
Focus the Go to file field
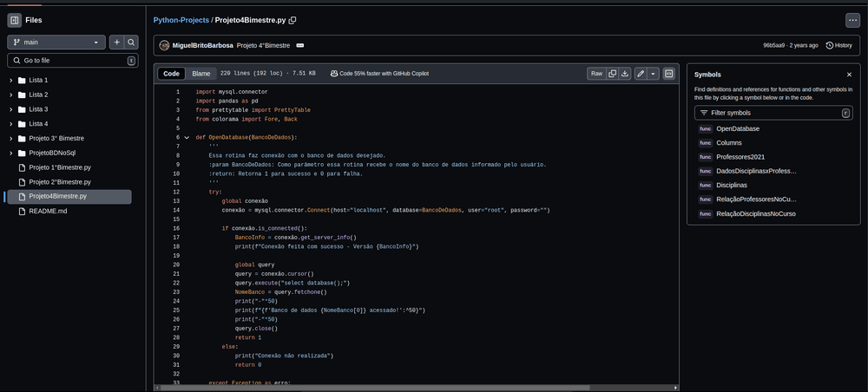73,60
